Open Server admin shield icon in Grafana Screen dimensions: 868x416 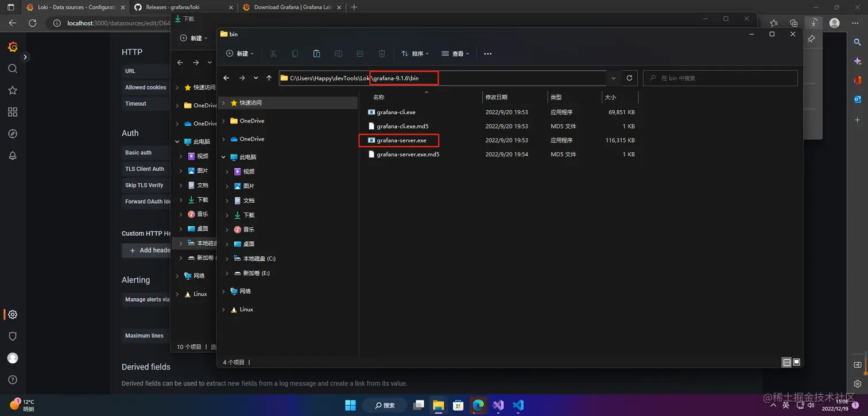(13, 336)
